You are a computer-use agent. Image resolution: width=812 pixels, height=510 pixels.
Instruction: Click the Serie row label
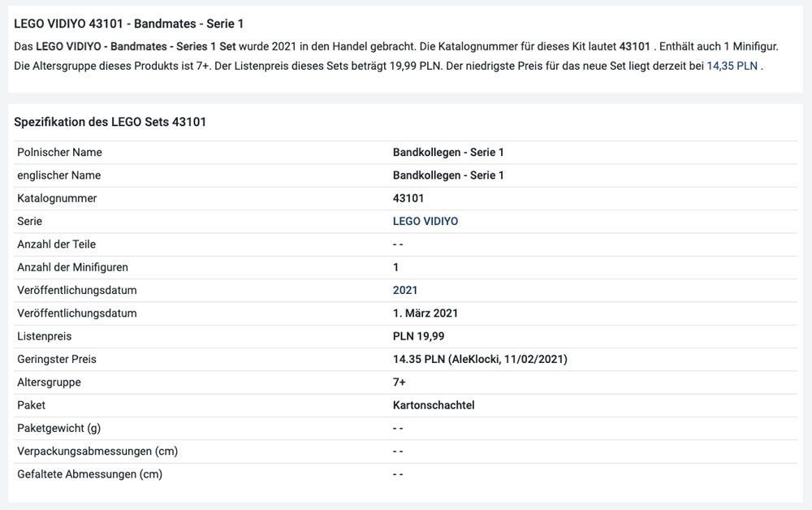(x=29, y=221)
